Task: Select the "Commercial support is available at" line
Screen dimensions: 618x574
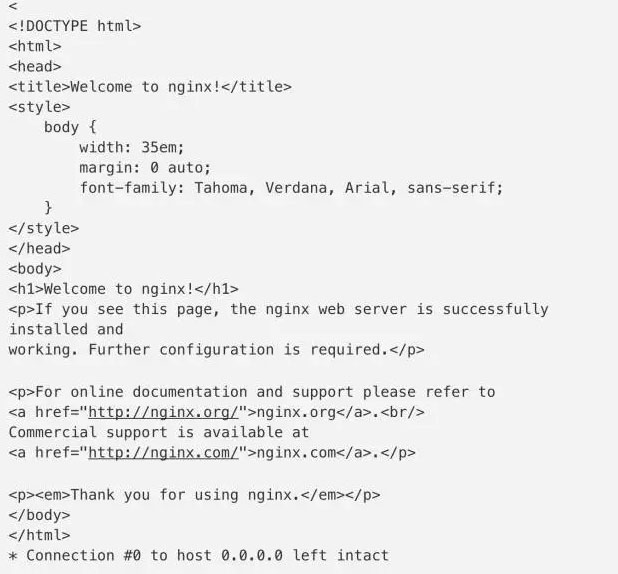Action: [x=159, y=432]
